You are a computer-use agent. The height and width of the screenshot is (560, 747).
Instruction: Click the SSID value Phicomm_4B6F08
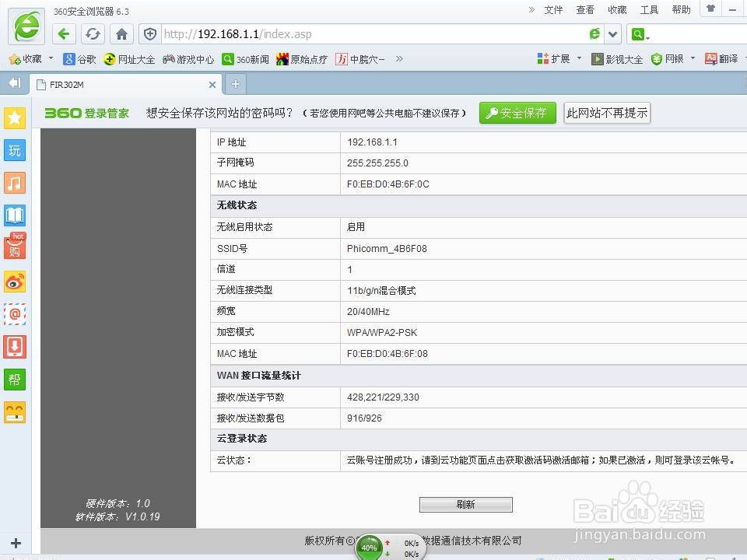tap(387, 249)
